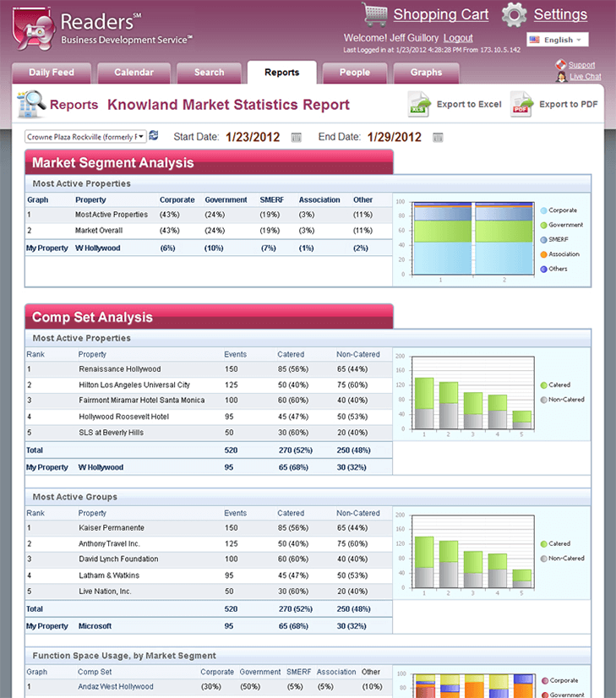Select the Kaiser Permanente group row
The height and width of the screenshot is (698, 616).
pyautogui.click(x=209, y=528)
